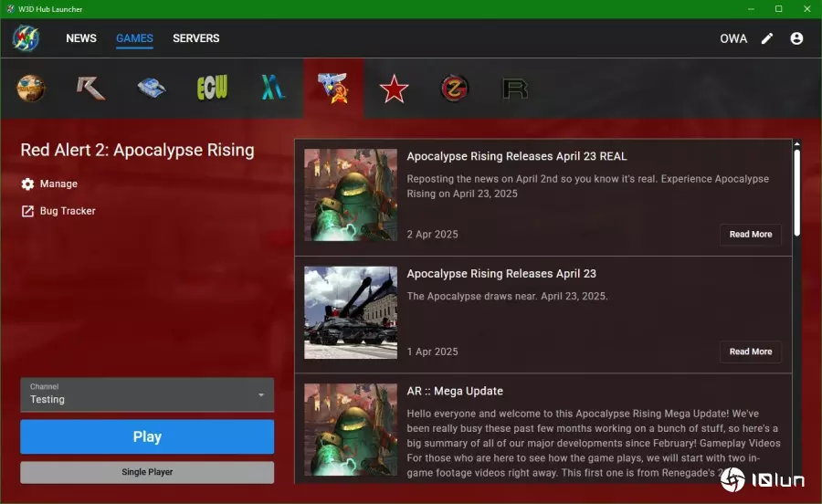Select the first globe game icon

coord(30,88)
